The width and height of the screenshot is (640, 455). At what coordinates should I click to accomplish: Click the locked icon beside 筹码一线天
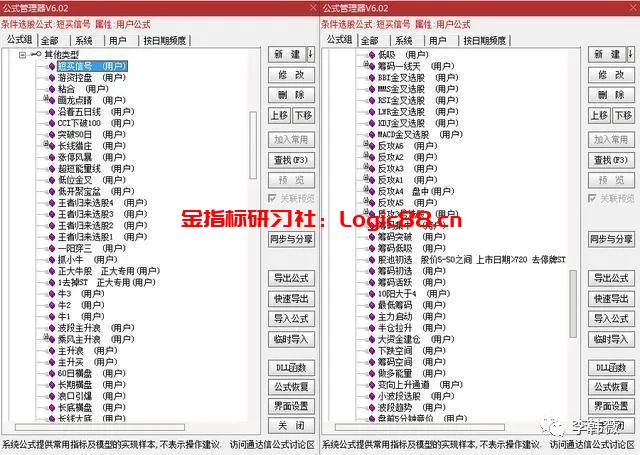[x=367, y=66]
